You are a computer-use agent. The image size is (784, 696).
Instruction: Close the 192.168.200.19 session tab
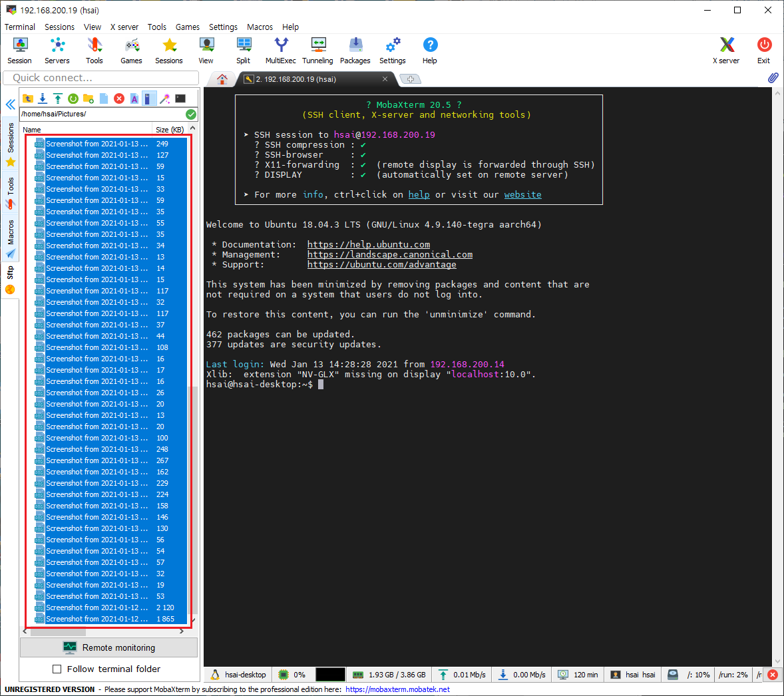pyautogui.click(x=385, y=79)
